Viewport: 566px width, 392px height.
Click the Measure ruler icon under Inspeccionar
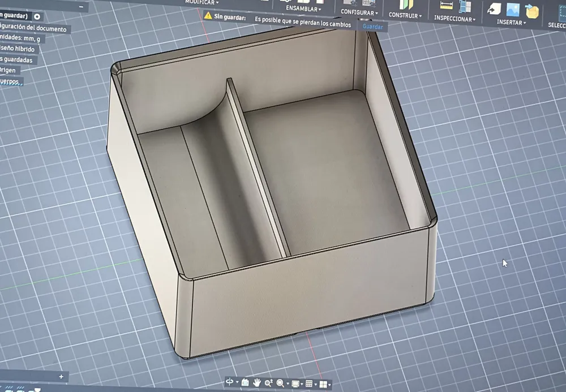[x=446, y=6]
